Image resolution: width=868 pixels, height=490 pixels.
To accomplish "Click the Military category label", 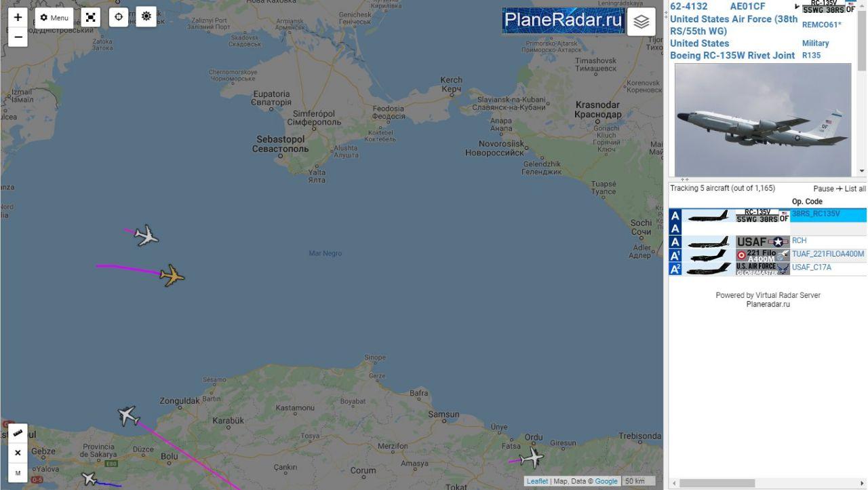I will coord(815,43).
